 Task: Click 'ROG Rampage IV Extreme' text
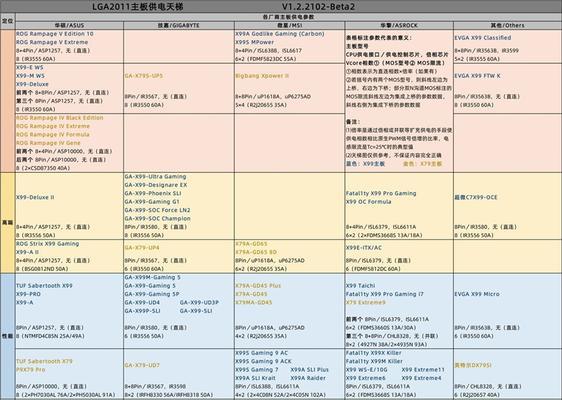coord(53,126)
